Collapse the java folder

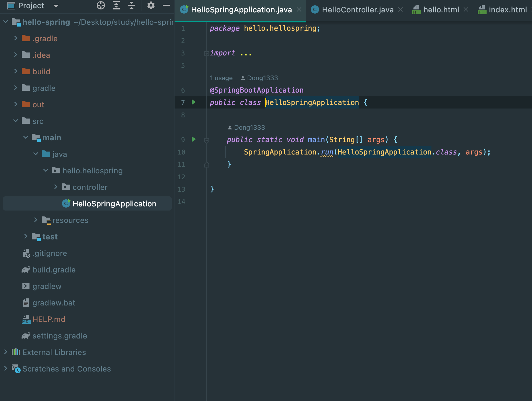36,154
